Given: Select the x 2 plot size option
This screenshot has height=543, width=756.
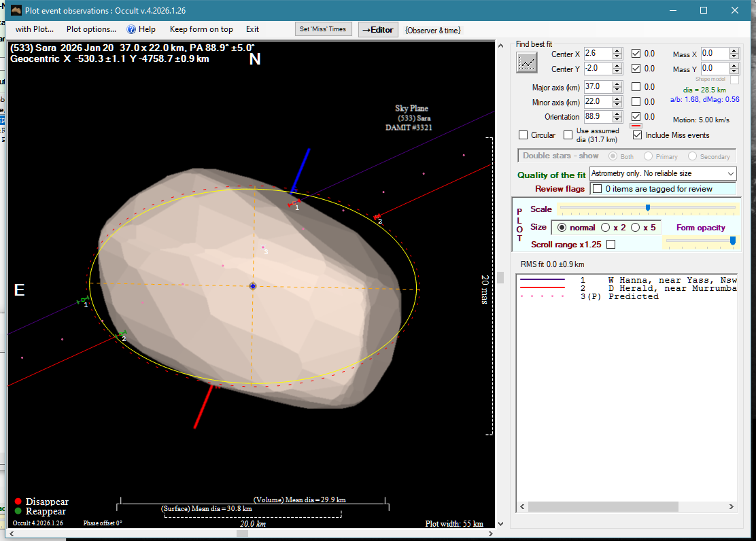Looking at the screenshot, I should [x=606, y=228].
